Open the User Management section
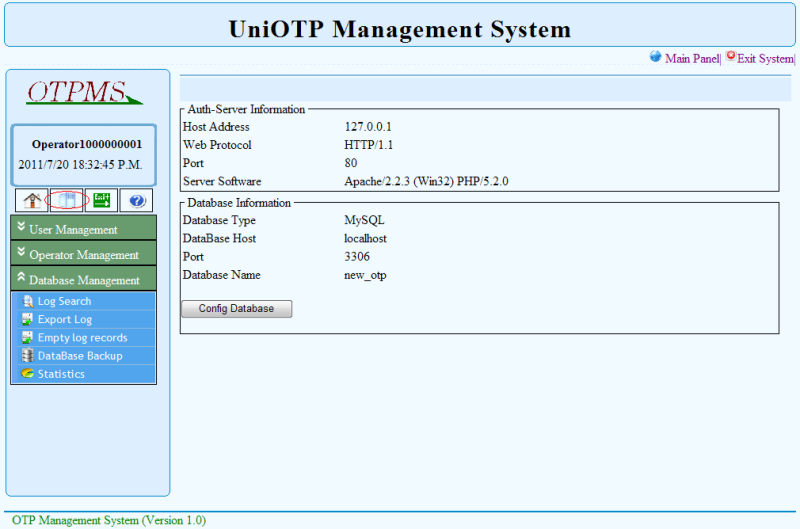Screen dimensions: 800x529 tap(84, 228)
